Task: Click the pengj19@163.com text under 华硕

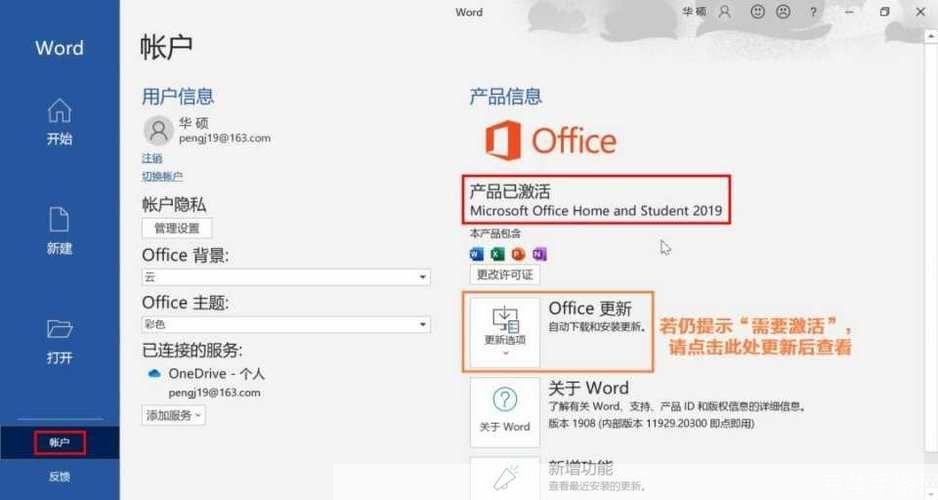Action: (x=224, y=138)
